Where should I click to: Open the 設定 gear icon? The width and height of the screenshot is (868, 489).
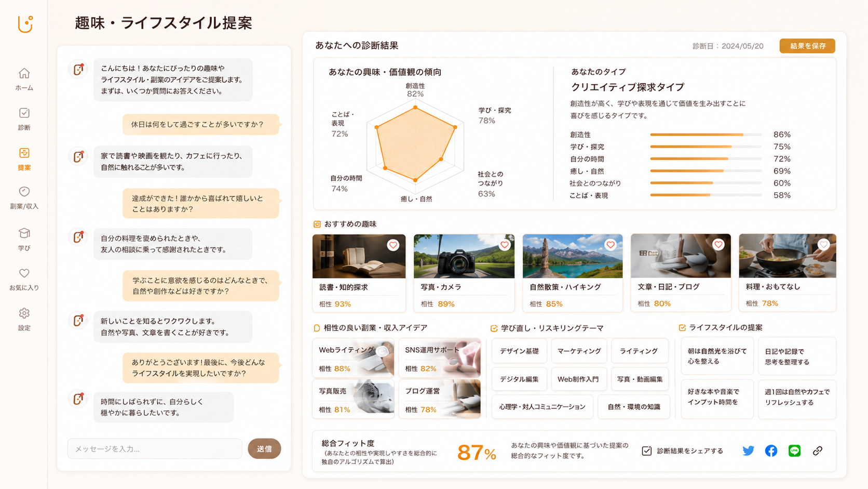(x=24, y=313)
